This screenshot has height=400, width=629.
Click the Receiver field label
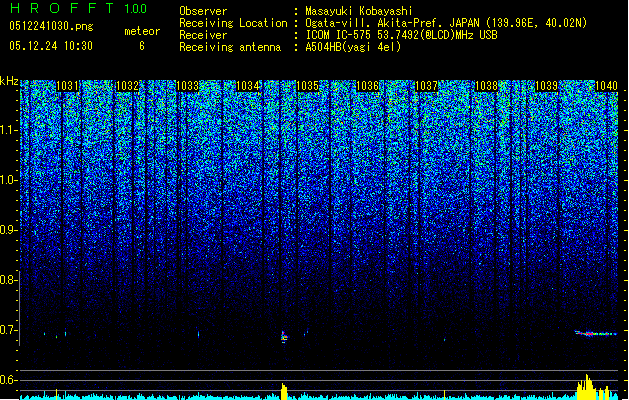click(x=203, y=35)
